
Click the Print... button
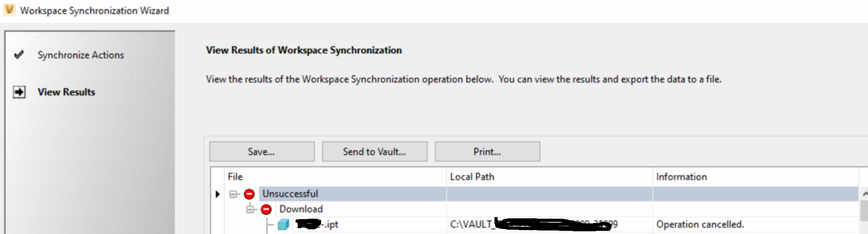487,152
